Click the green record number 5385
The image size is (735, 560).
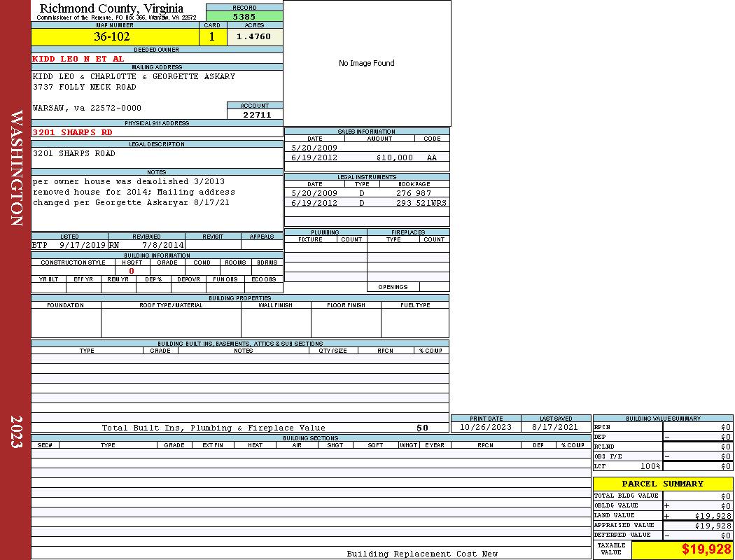(244, 16)
